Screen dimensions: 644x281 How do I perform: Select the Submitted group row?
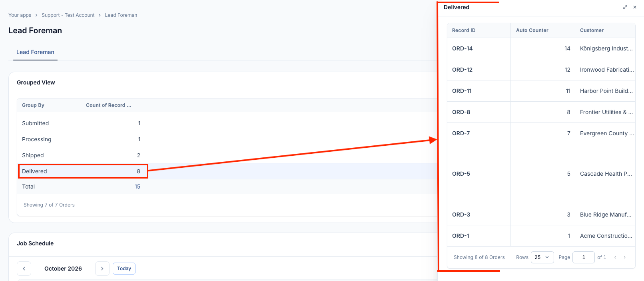click(x=227, y=123)
